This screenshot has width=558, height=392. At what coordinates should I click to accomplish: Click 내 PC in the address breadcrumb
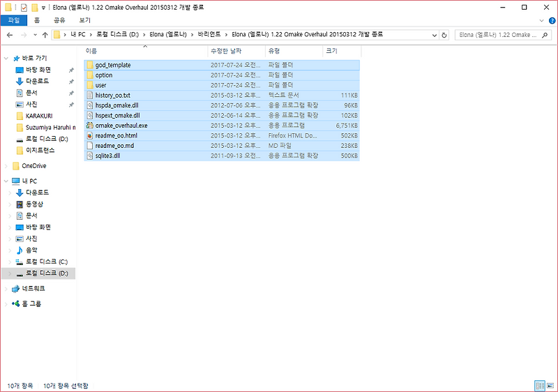coord(78,34)
